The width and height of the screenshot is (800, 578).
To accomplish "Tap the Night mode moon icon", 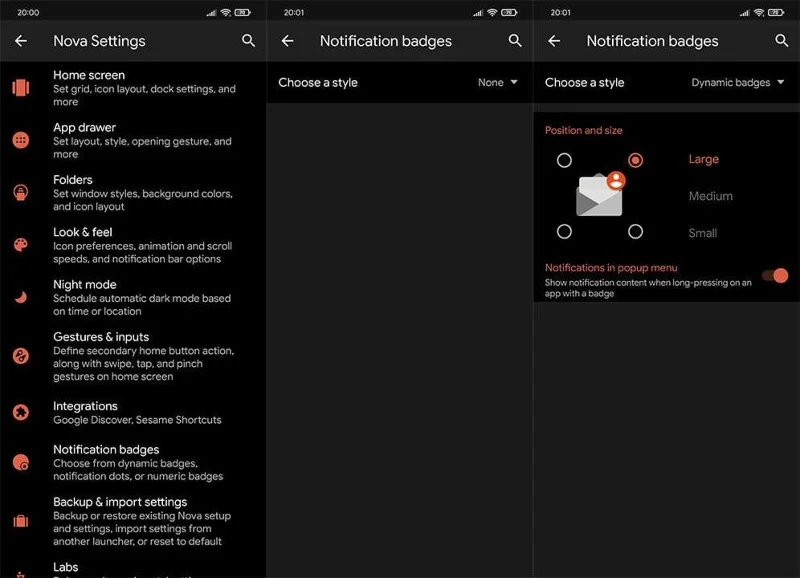I will [x=21, y=297].
